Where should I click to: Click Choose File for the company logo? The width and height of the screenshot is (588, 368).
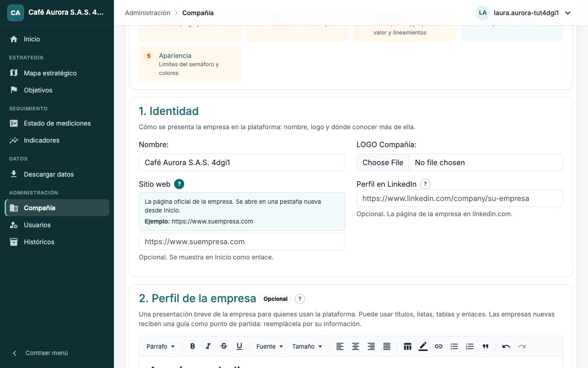tap(383, 162)
